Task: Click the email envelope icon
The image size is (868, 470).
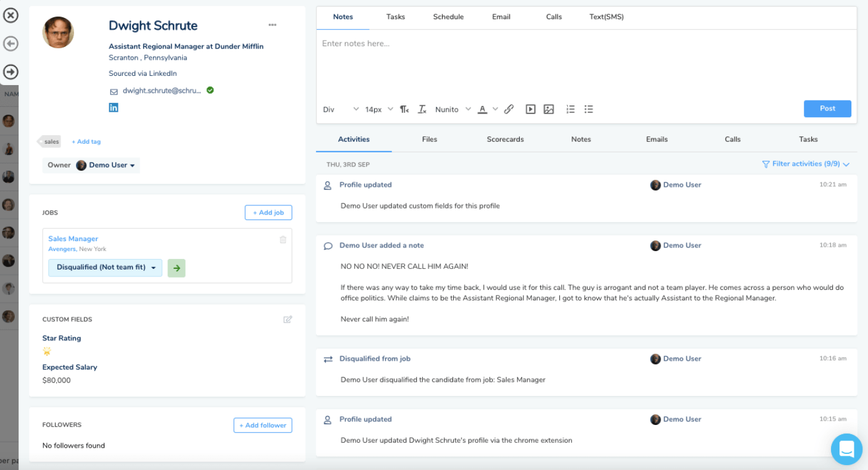Action: (114, 91)
